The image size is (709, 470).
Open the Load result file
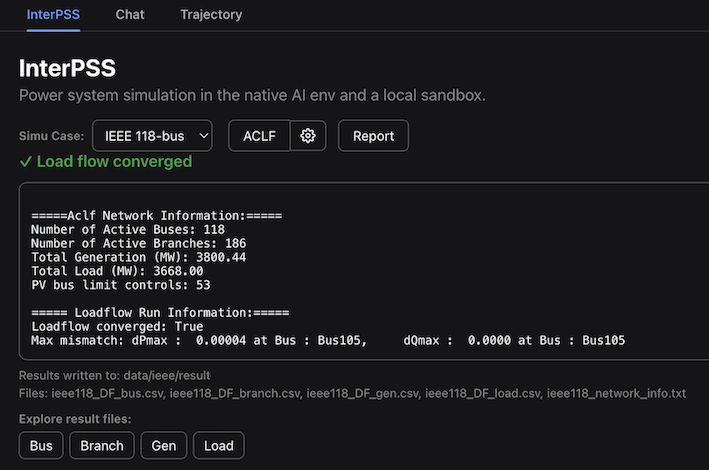point(219,446)
